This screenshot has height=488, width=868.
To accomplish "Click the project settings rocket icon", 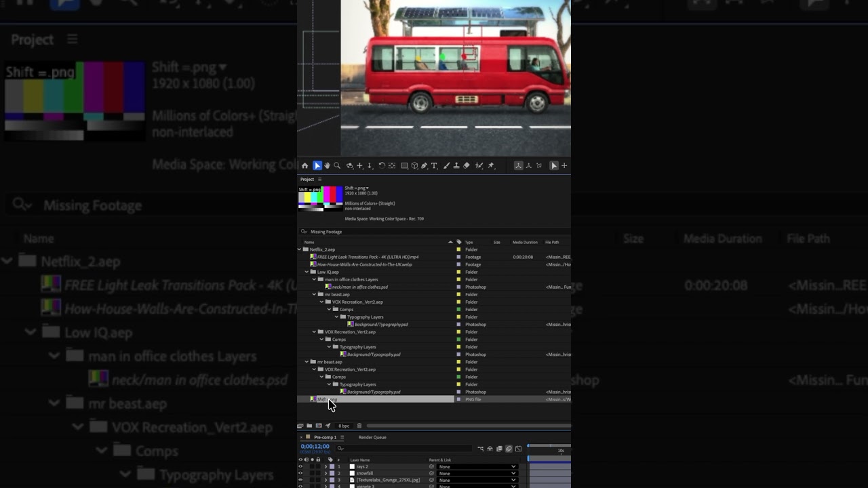I will (x=328, y=426).
